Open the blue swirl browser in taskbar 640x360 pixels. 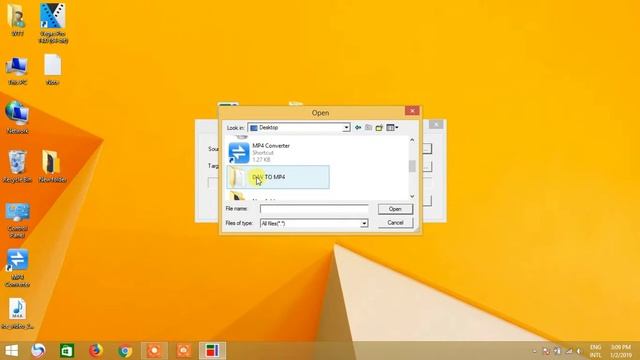tap(38, 351)
